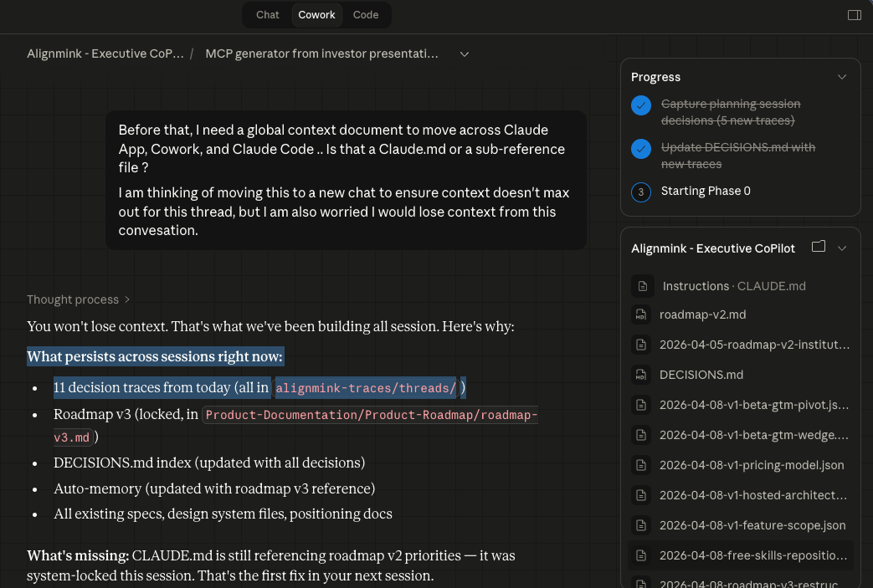Screen dimensions: 873x588
Task: Open MCP generator from investor presentation title
Action: tap(321, 54)
